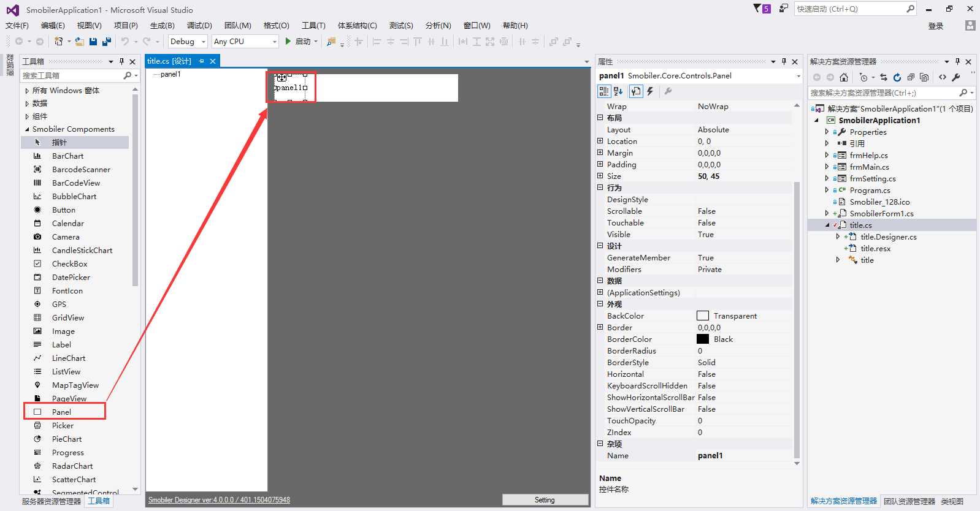The width and height of the screenshot is (980, 511).
Task: Click the Show All Files icon
Action: (924, 77)
